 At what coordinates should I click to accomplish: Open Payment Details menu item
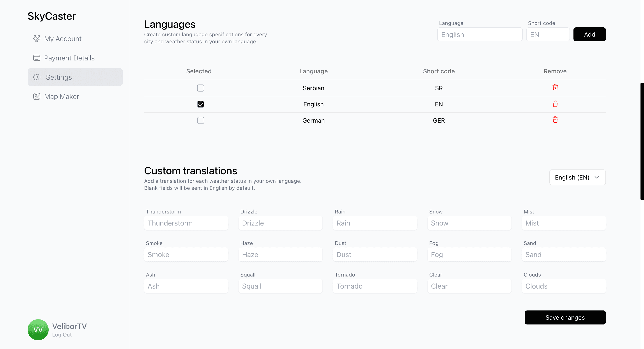tap(69, 58)
